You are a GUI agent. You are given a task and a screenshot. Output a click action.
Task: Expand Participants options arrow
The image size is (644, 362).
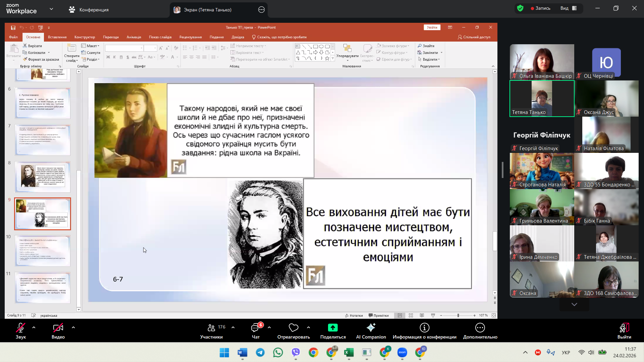click(233, 327)
